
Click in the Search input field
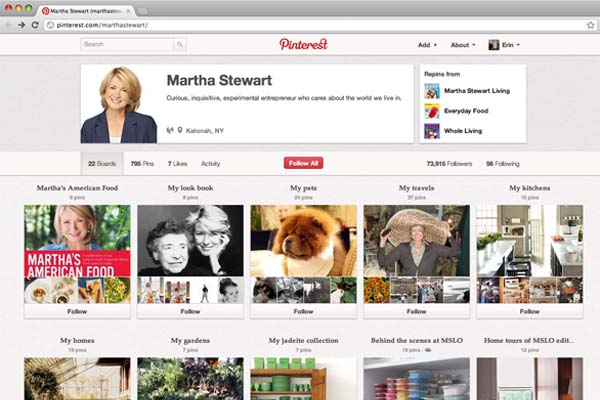(126, 44)
